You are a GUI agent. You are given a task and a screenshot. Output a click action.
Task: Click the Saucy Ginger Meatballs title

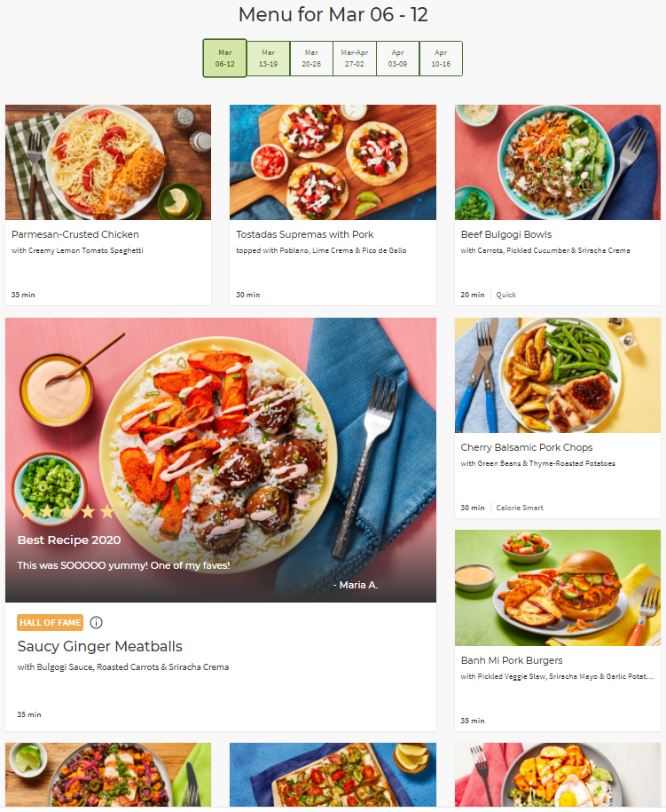tap(100, 646)
